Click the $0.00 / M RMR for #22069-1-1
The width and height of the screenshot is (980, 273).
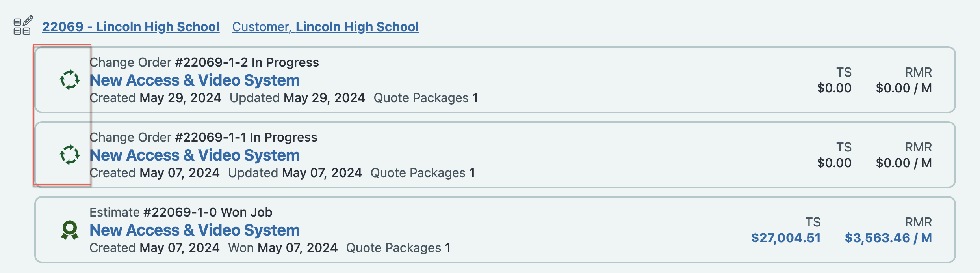(x=904, y=163)
